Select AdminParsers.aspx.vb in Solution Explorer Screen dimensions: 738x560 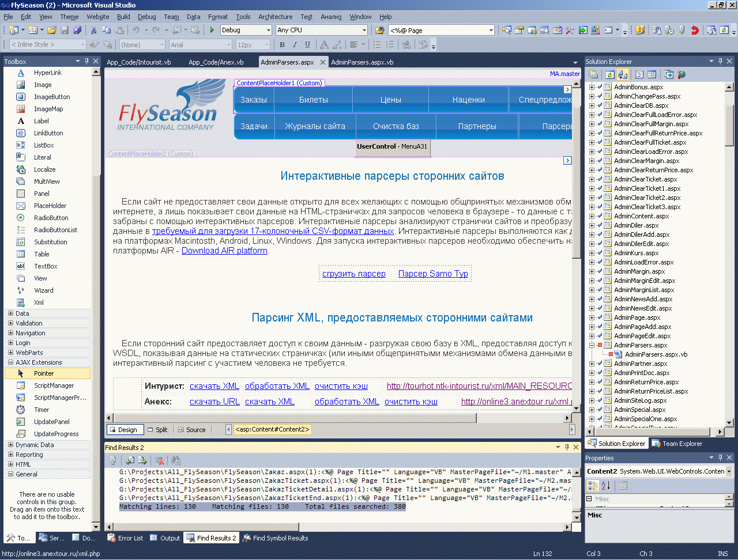click(x=656, y=354)
